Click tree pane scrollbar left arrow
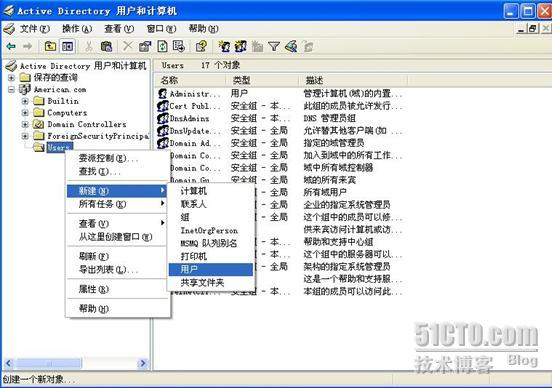This screenshot has width=552, height=388. coord(8,363)
